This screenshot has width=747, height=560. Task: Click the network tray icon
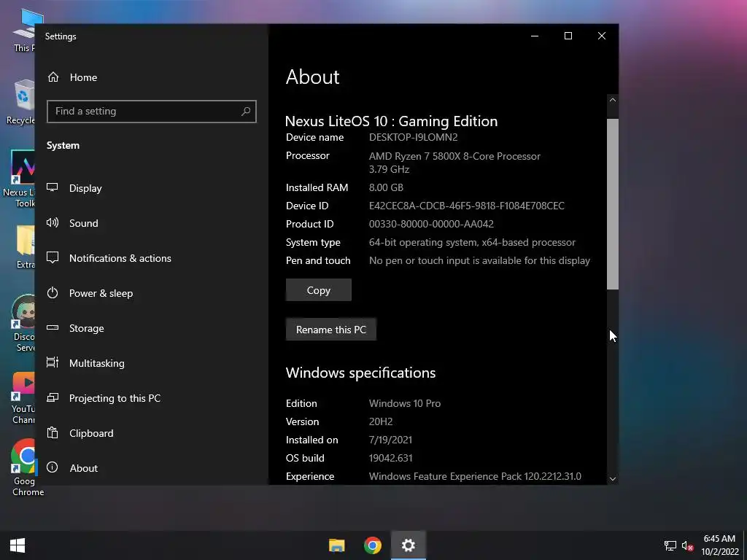670,545
